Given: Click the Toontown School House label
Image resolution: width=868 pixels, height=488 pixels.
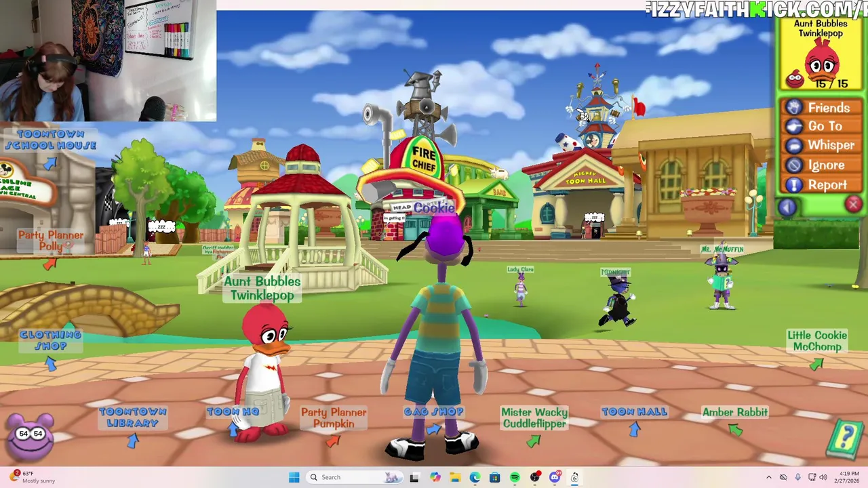Looking at the screenshot, I should point(51,140).
